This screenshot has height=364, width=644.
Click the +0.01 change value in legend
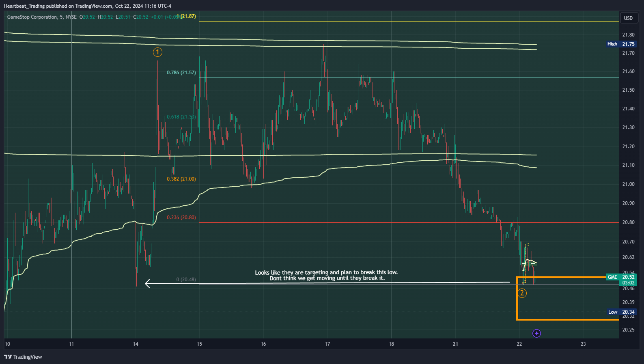point(157,17)
